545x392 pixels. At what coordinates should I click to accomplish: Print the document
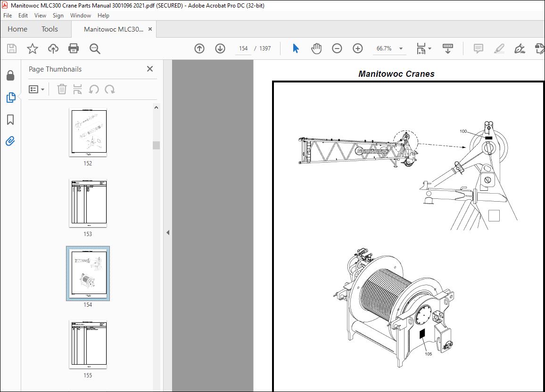(x=74, y=49)
